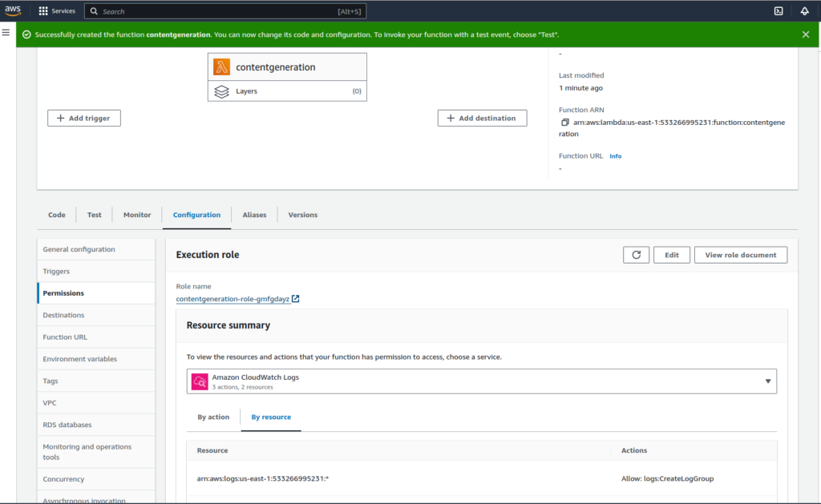Screen dimensions: 821x504
Task: Open the Services grid menu
Action: 57,11
